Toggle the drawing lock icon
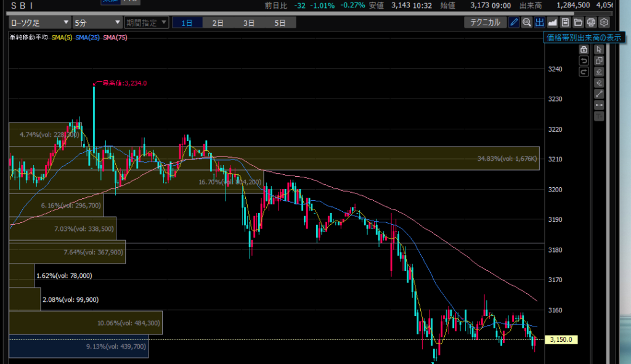Viewport: 631px width, 364px height. point(584,49)
